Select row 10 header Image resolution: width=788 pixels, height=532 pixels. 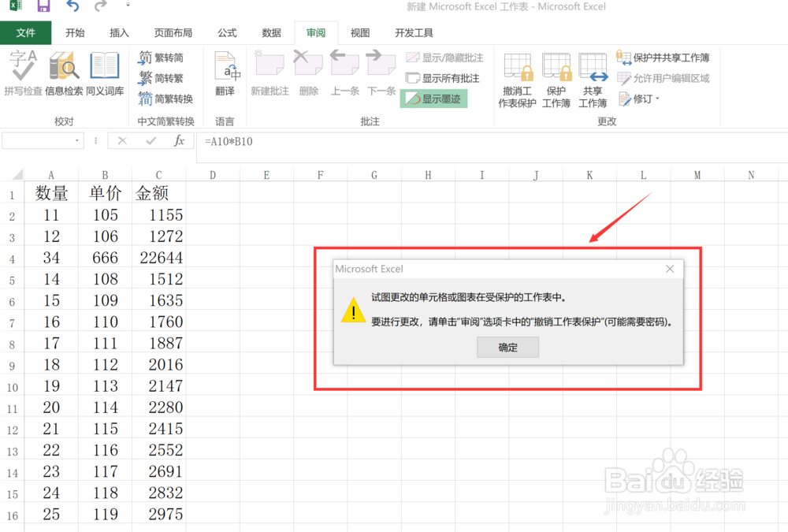pyautogui.click(x=12, y=387)
